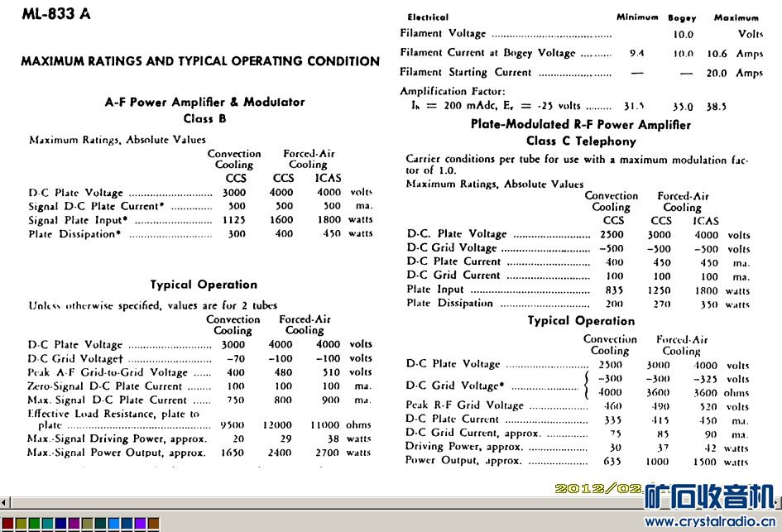This screenshot has width=782, height=532.
Task: Click the "635" power output value
Action: tap(612, 462)
